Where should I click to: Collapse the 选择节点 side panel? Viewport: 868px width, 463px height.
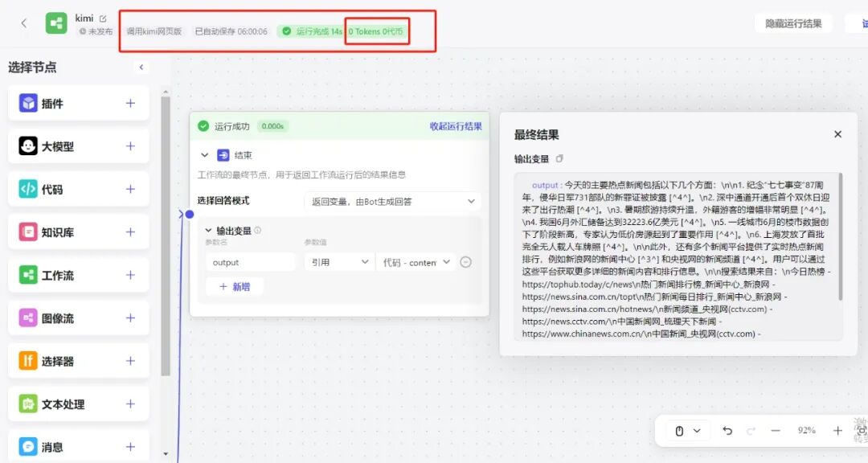(x=141, y=67)
